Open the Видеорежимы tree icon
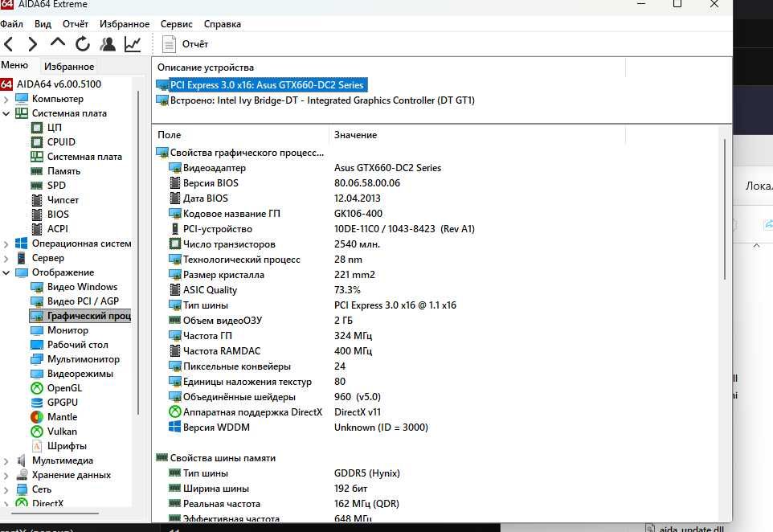 (37, 374)
